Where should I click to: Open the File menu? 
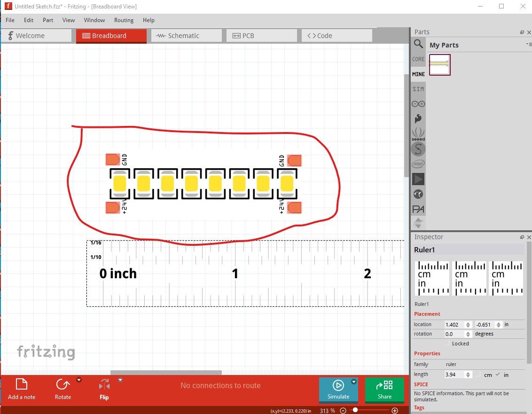click(x=10, y=20)
